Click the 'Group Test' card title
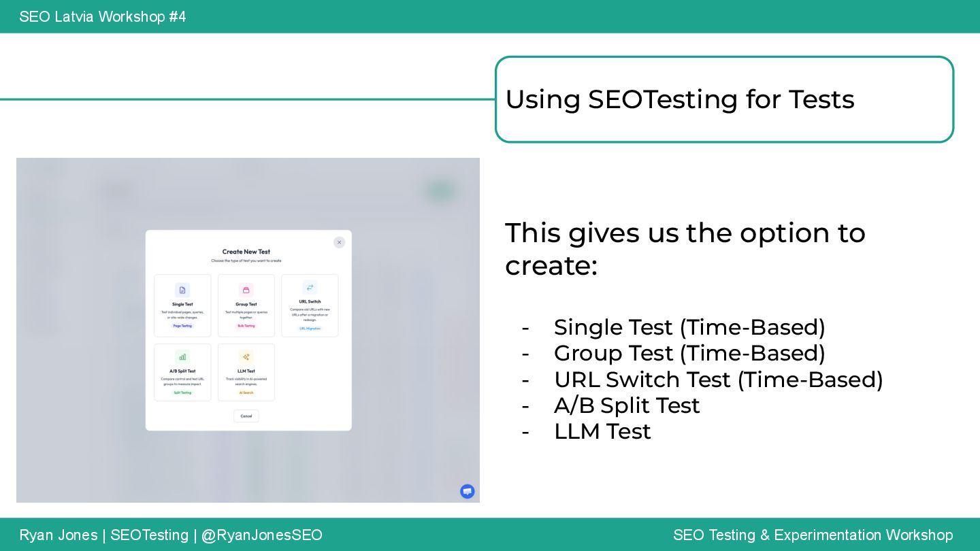Image resolution: width=980 pixels, height=551 pixels. 246,305
